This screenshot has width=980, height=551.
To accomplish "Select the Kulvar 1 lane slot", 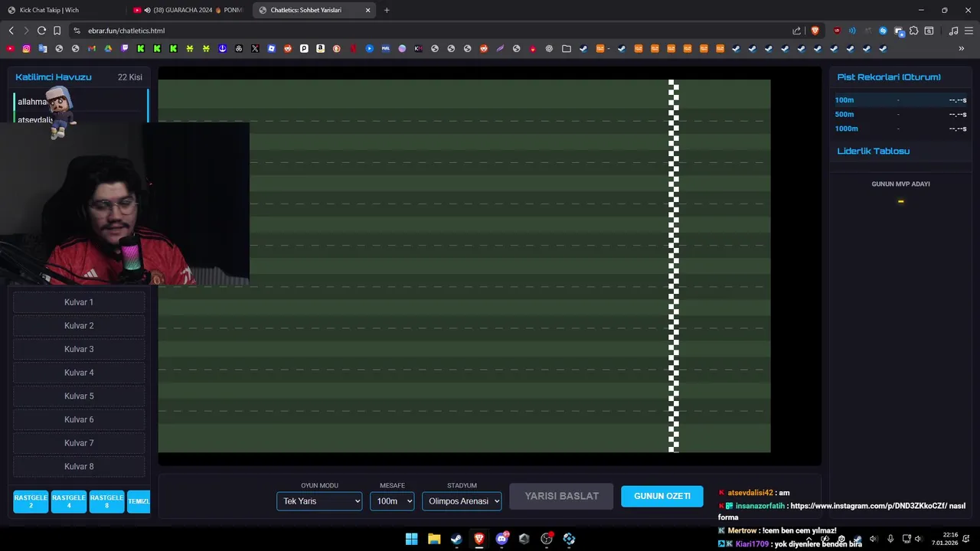I will pos(79,302).
